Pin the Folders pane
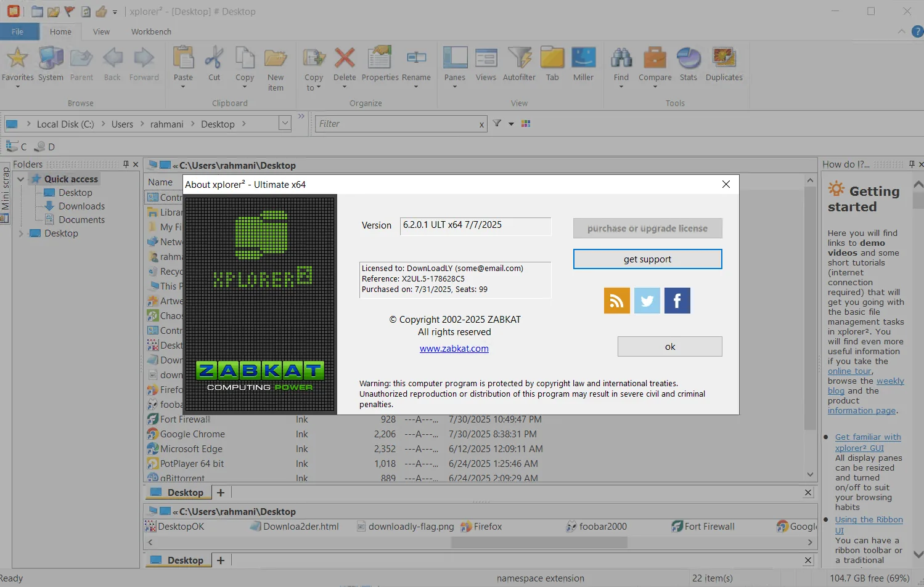 126,164
